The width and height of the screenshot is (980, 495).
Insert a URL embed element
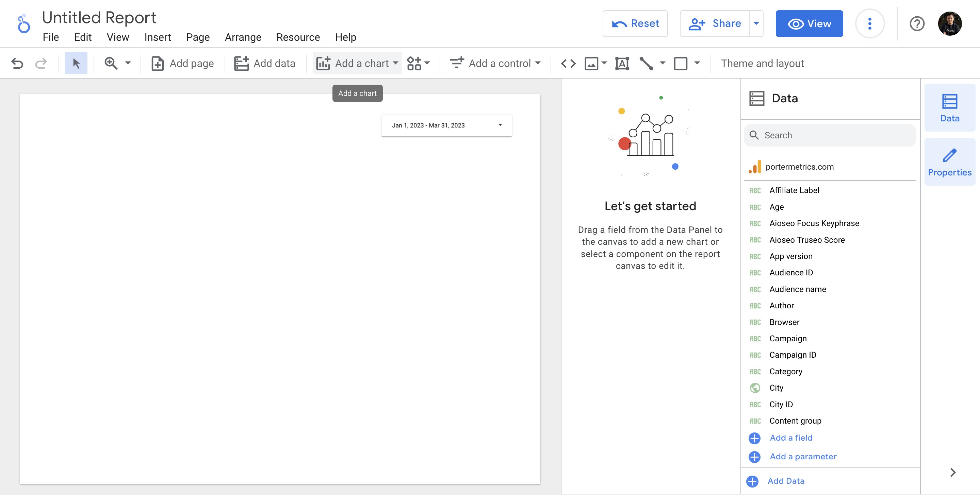click(568, 63)
